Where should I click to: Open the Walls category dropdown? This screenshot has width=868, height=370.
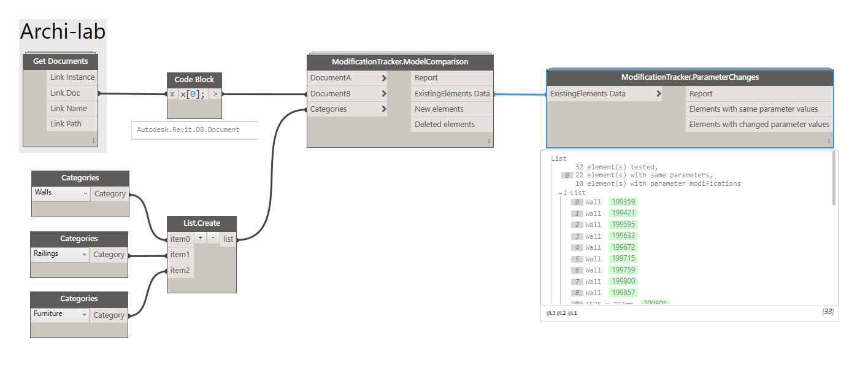pyautogui.click(x=61, y=193)
